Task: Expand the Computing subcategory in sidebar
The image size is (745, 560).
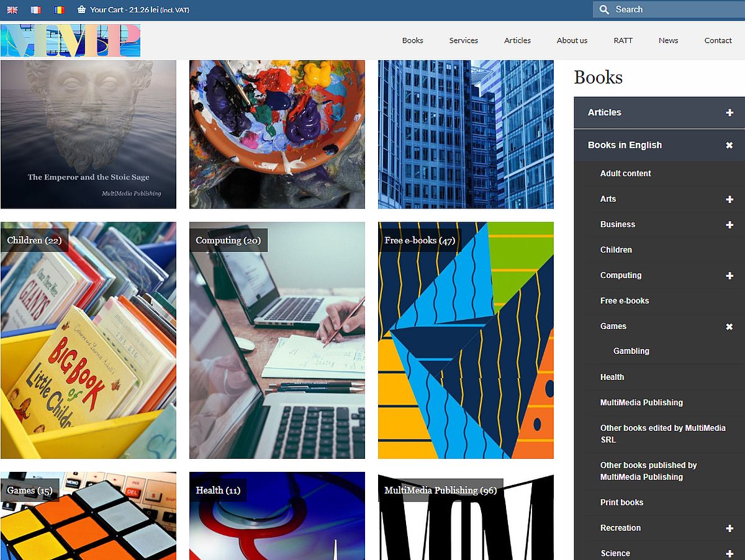Action: click(x=729, y=276)
